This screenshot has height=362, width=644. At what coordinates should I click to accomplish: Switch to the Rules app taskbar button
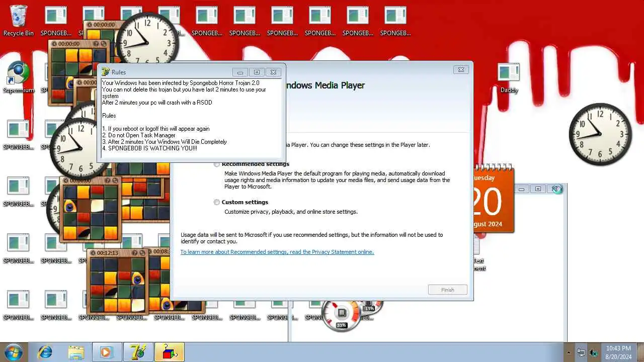pos(138,352)
